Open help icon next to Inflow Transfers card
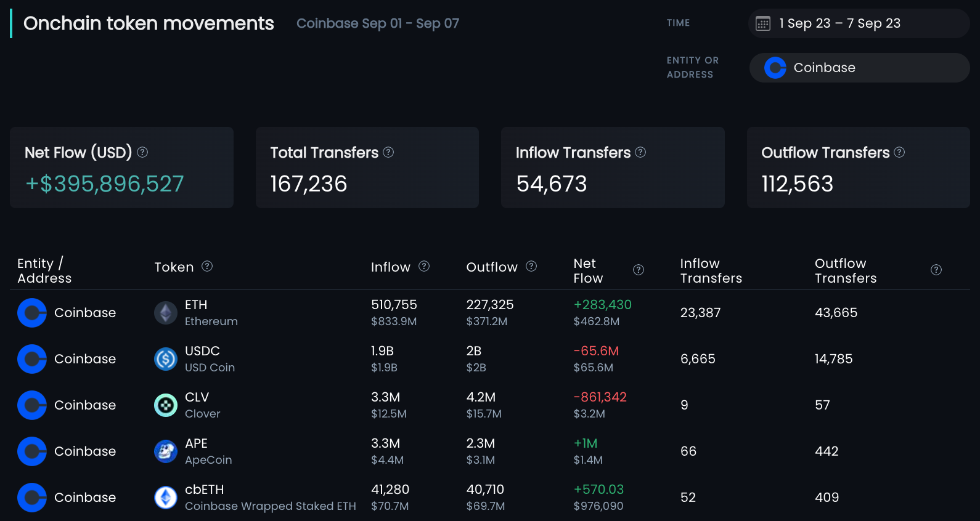This screenshot has width=980, height=521. point(640,152)
